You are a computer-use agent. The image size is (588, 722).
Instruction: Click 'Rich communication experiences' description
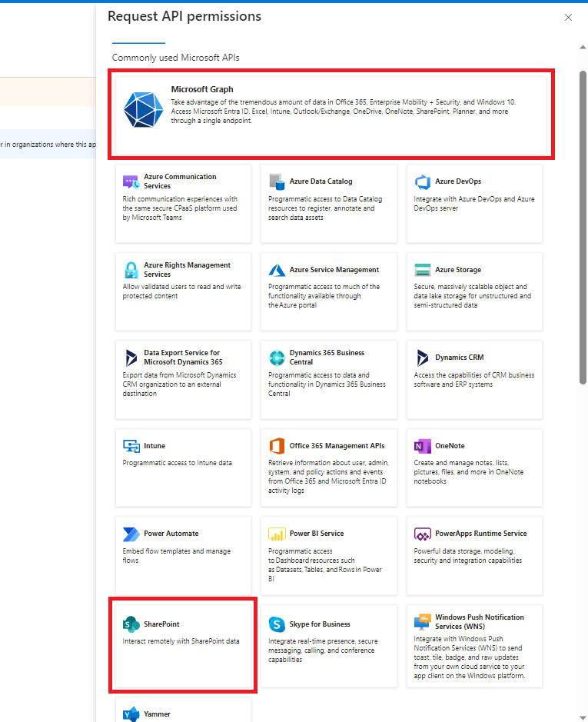pos(180,208)
